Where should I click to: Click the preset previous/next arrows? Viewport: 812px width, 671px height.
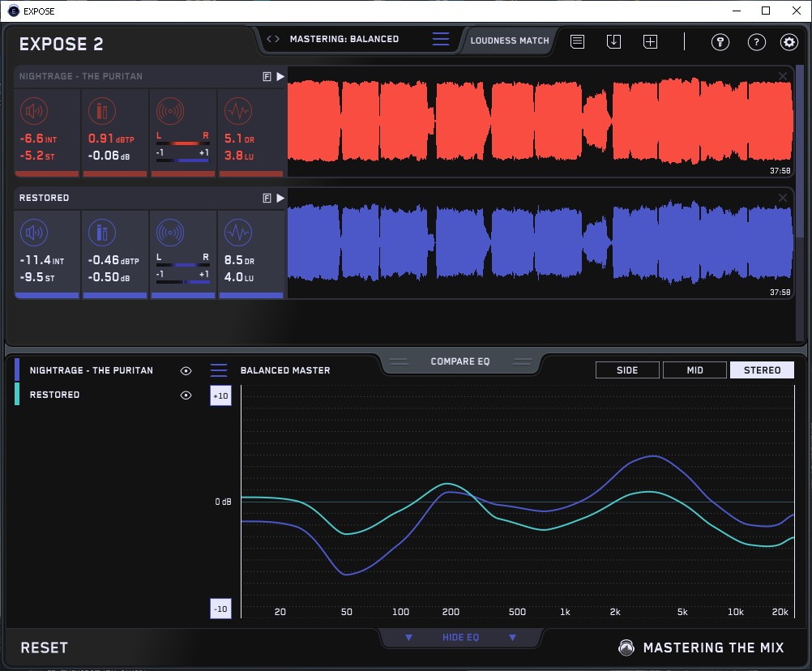(x=273, y=39)
